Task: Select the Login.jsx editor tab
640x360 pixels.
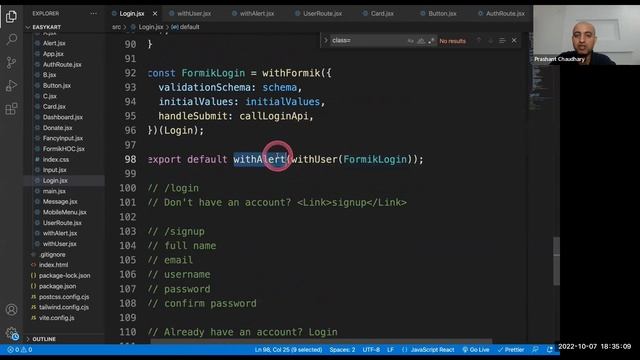Action: (x=132, y=13)
